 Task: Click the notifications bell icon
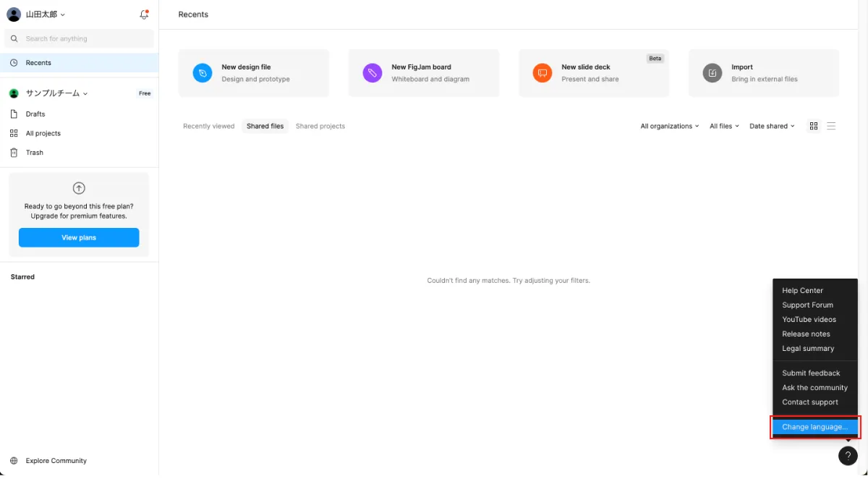144,14
